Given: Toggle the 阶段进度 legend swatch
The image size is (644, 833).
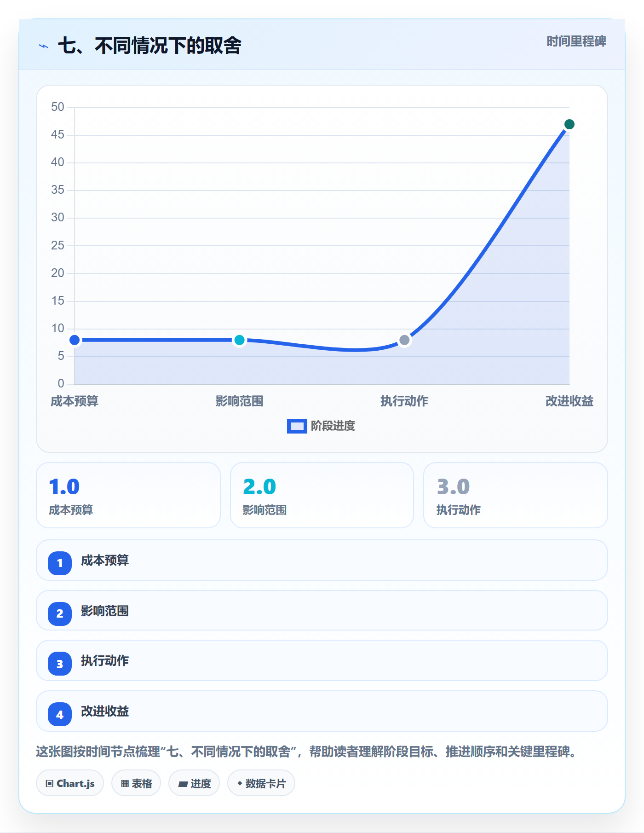Looking at the screenshot, I should 297,426.
